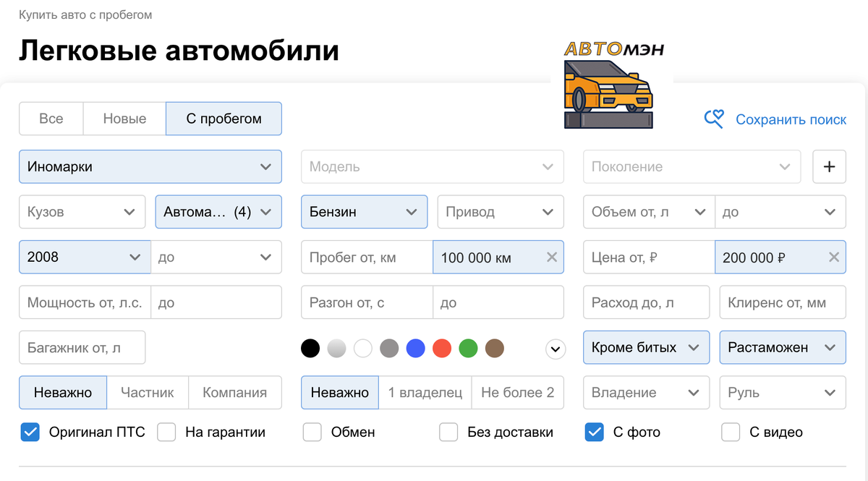Image resolution: width=868 pixels, height=481 pixels.
Task: Select the blue color swatch
Action: click(x=416, y=348)
